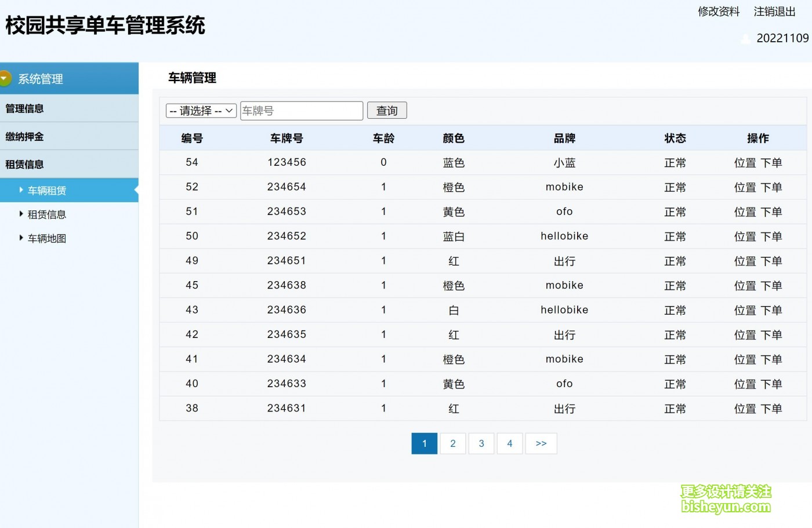Viewport: 812px width, 528px height.
Task: Open the 租赁信息 submenu item
Action: tap(47, 214)
